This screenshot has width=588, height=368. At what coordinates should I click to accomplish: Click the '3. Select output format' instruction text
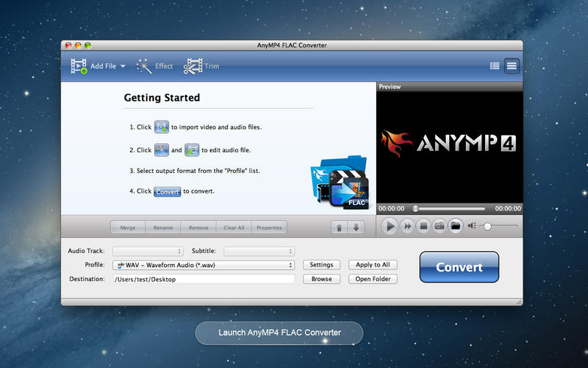195,171
